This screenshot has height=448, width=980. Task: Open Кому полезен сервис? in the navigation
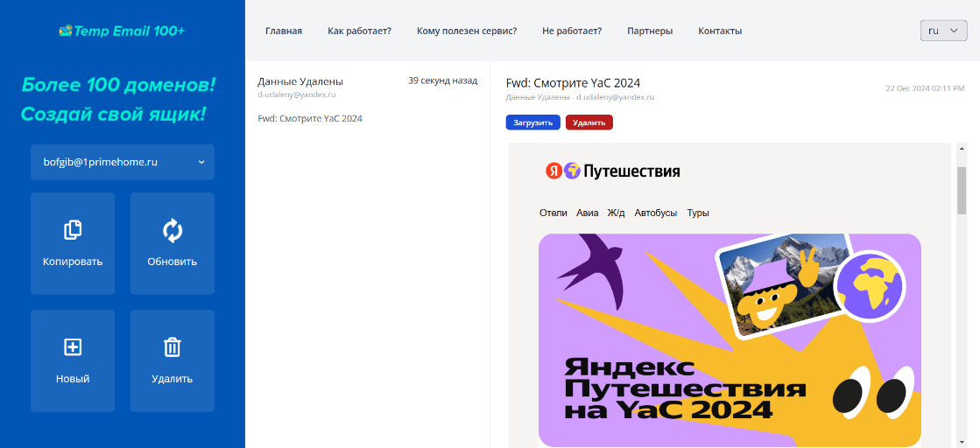[x=467, y=31]
